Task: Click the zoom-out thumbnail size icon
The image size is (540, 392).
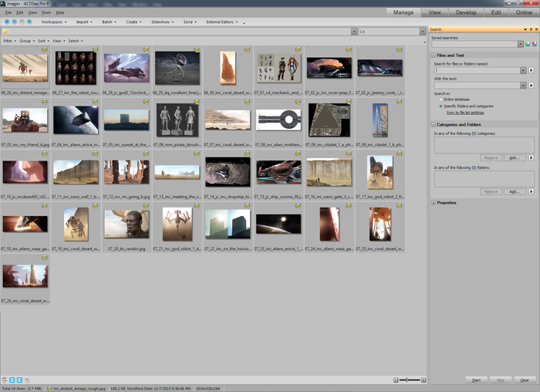Action: coord(396,380)
